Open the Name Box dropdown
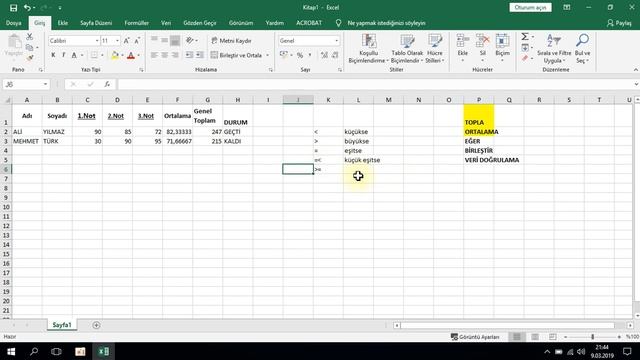This screenshot has height=360, width=640. coord(45,84)
